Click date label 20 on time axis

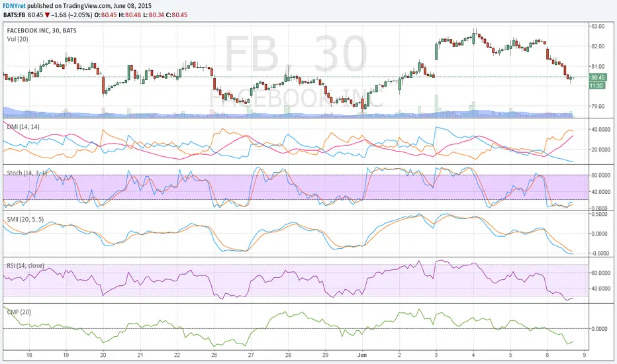tap(103, 355)
